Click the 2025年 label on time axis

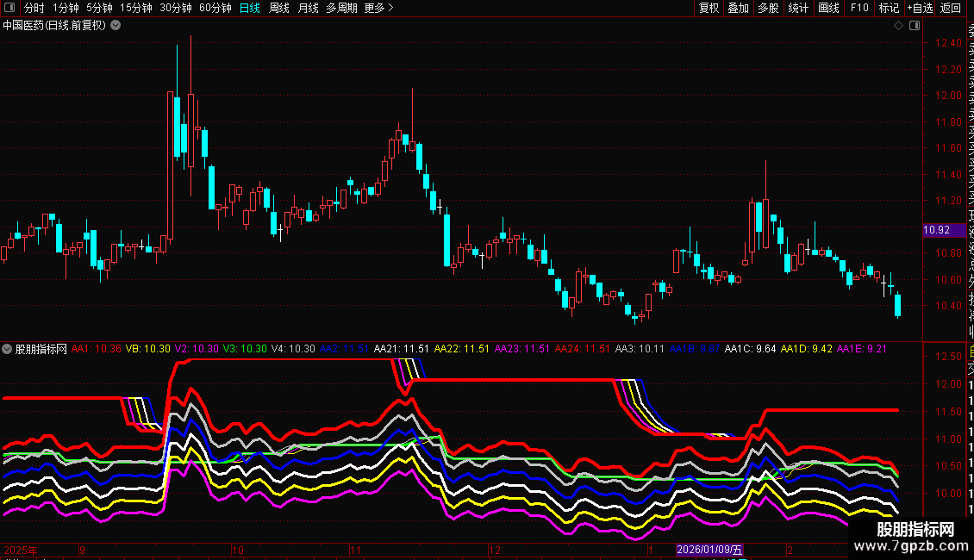tap(21, 550)
